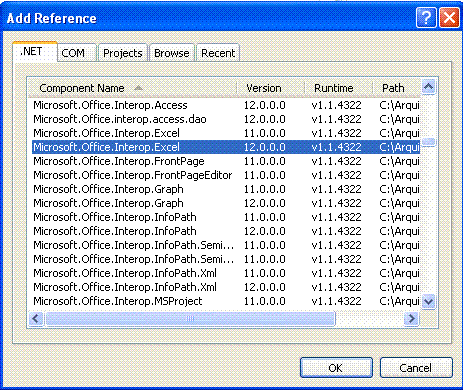Select Microsoft.Office.Interop.Excel version 11.0.0.0 row
The image size is (463, 390).
[x=226, y=133]
